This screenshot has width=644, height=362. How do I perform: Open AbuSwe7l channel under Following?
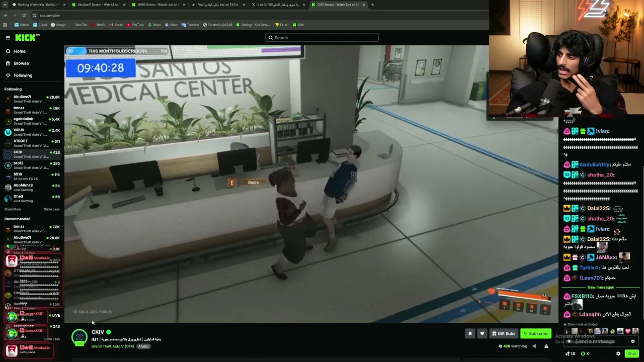pos(32,99)
